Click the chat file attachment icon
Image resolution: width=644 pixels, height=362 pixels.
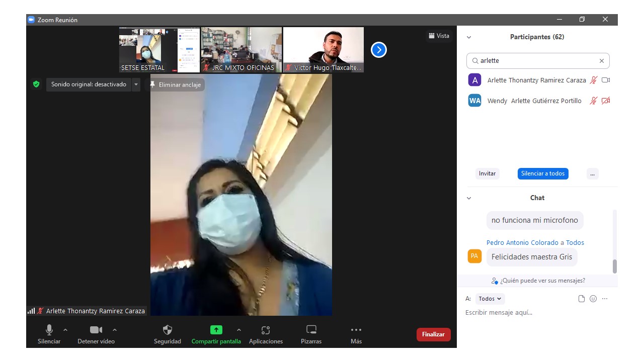582,299
